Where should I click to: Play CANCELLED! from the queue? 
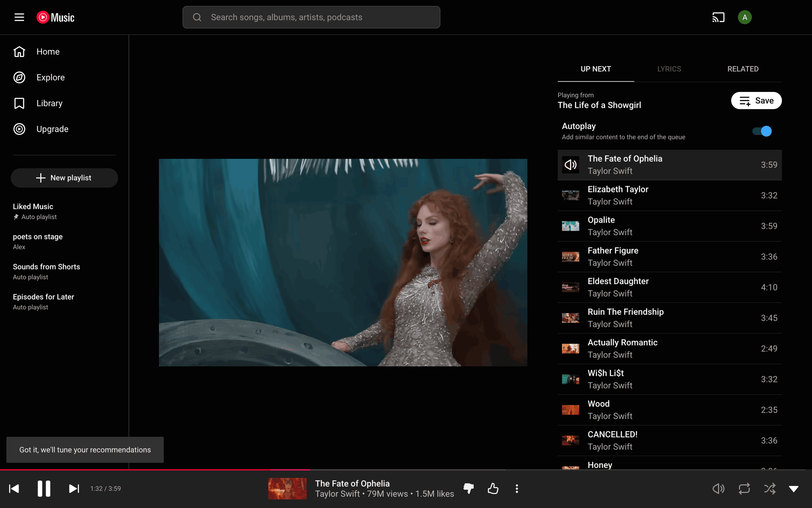pyautogui.click(x=669, y=440)
